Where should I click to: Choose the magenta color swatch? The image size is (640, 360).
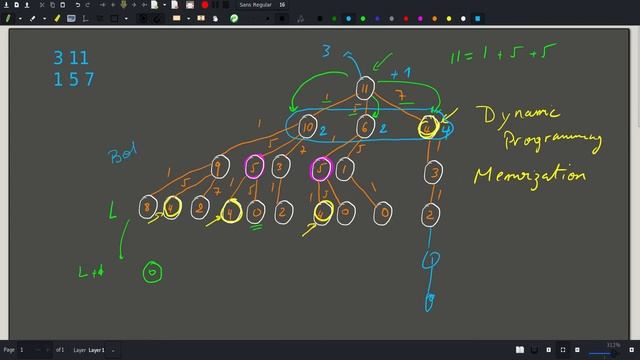coord(420,19)
